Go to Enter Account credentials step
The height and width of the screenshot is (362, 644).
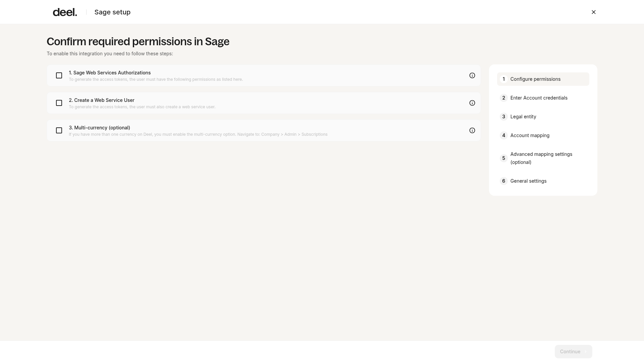click(543, 98)
